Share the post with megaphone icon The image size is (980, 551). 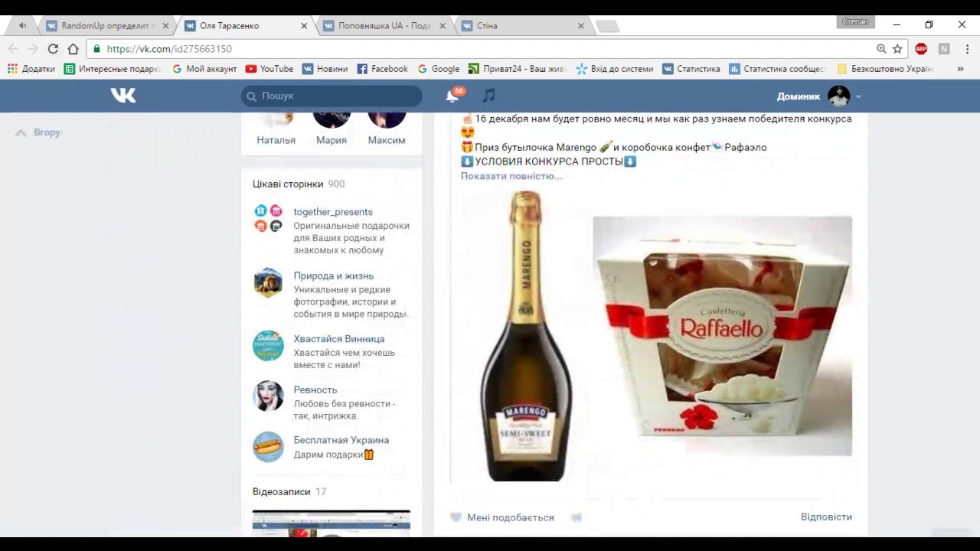(x=577, y=517)
